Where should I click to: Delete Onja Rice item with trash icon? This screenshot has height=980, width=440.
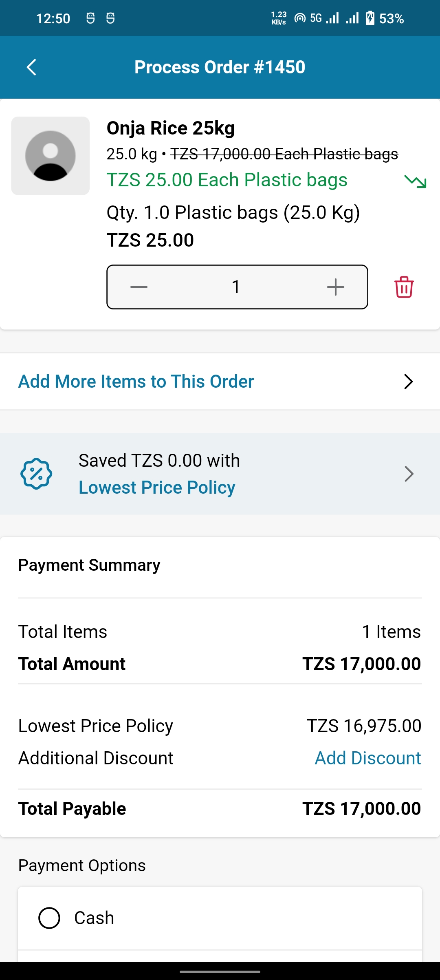(404, 287)
